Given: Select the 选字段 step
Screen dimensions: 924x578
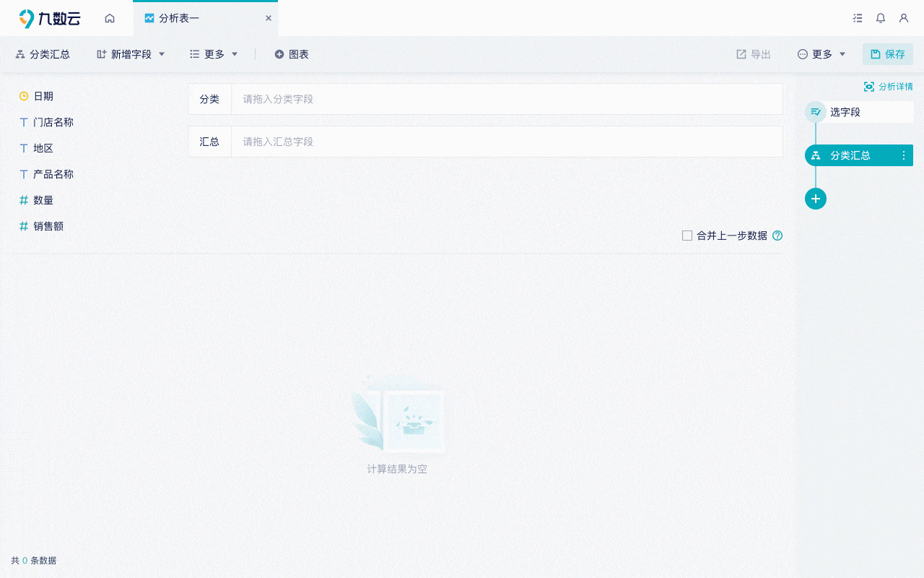Looking at the screenshot, I should tap(859, 112).
